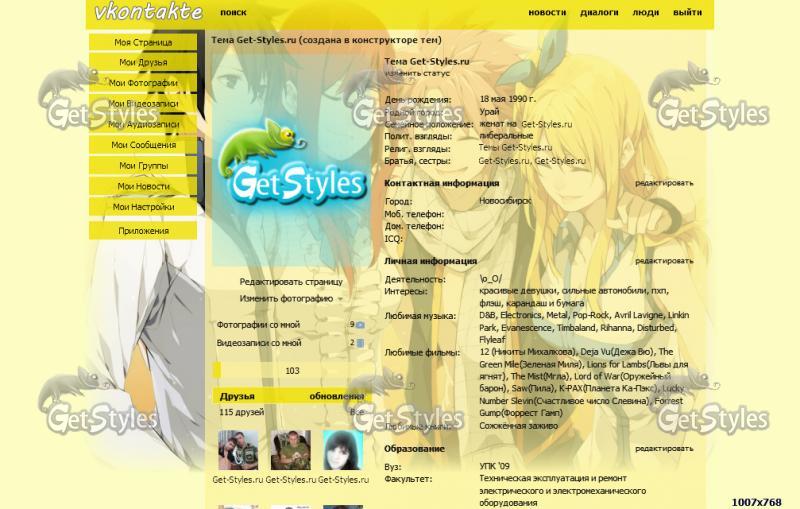Click university value УПК '09
The height and width of the screenshot is (509, 800).
(x=494, y=466)
